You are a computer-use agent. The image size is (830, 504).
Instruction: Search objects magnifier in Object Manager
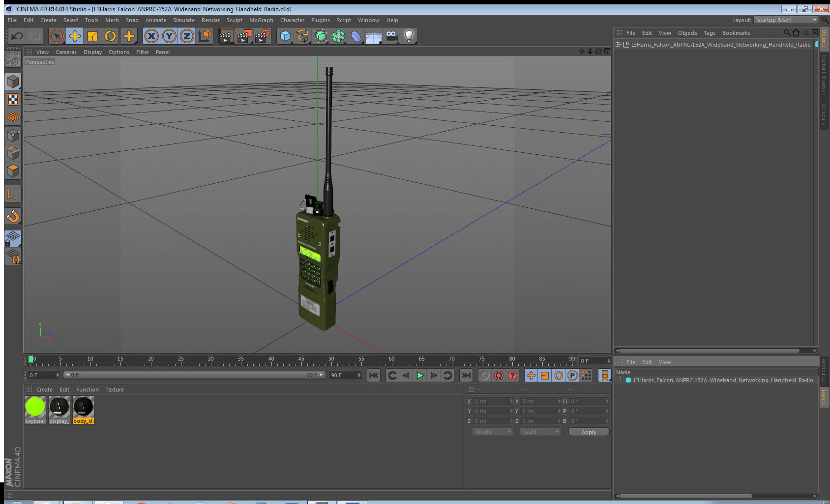coord(787,33)
